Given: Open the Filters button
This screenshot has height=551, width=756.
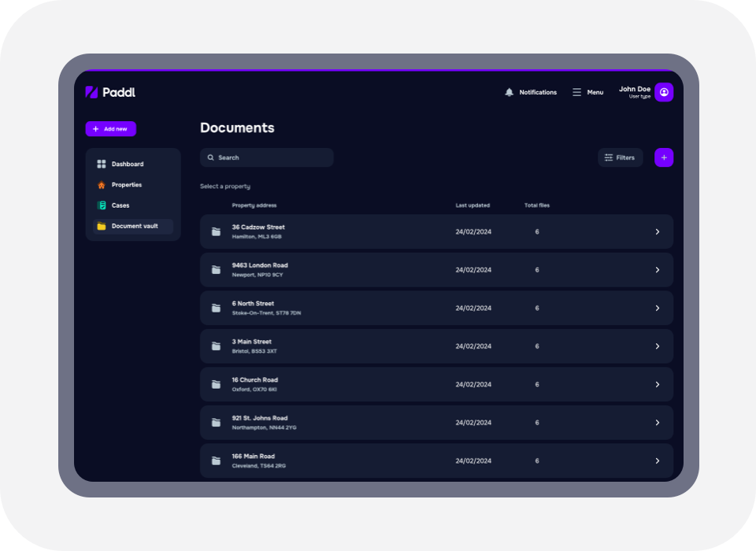Looking at the screenshot, I should pos(620,157).
